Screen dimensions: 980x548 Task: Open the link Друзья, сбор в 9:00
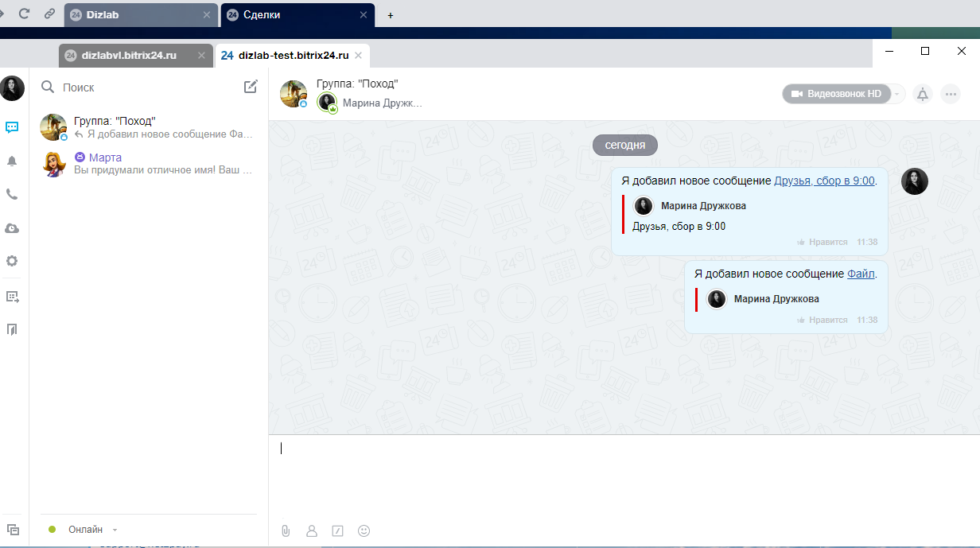click(x=824, y=181)
